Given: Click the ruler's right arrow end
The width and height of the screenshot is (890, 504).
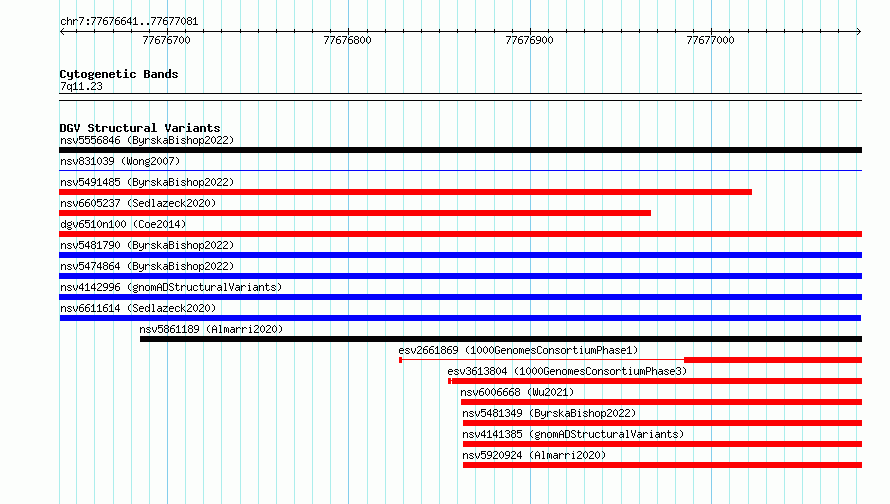Looking at the screenshot, I should pyautogui.click(x=859, y=31).
